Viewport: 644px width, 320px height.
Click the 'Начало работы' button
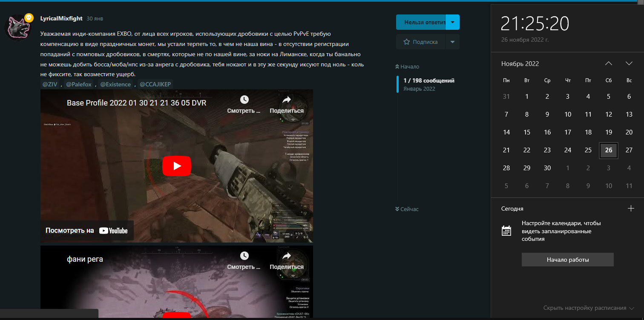coord(568,260)
